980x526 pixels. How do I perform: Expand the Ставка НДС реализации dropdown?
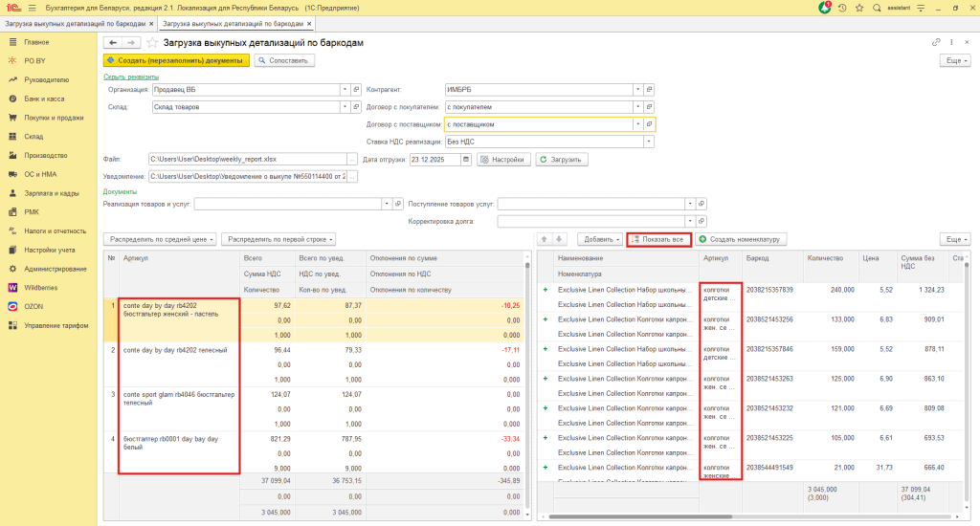648,142
